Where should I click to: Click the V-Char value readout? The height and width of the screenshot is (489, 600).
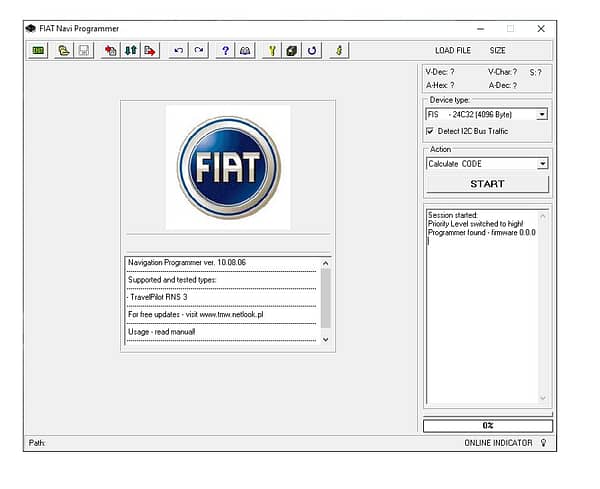(502, 72)
